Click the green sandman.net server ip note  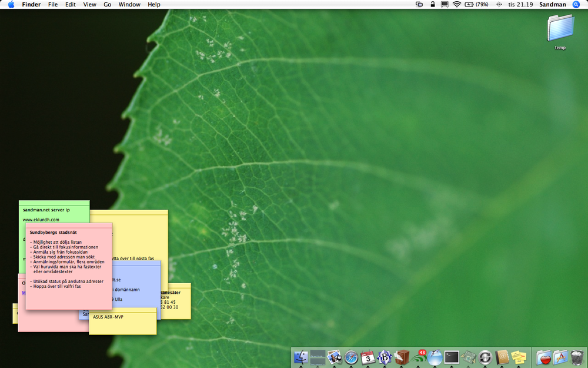pos(53,210)
